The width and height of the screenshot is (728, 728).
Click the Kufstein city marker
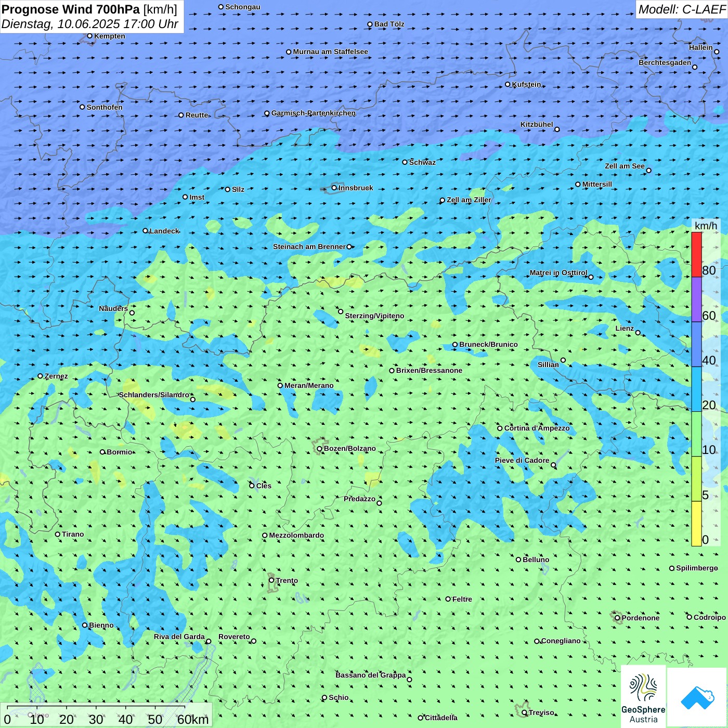point(508,84)
